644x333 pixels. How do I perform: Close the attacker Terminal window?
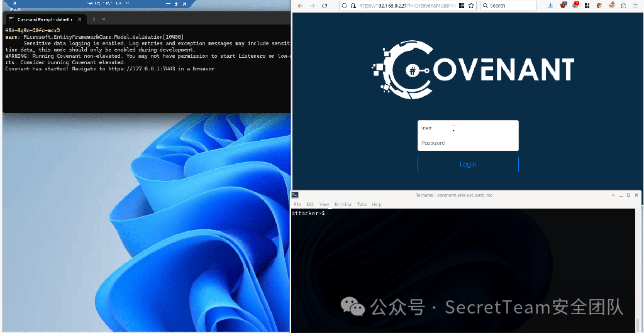coord(636,195)
